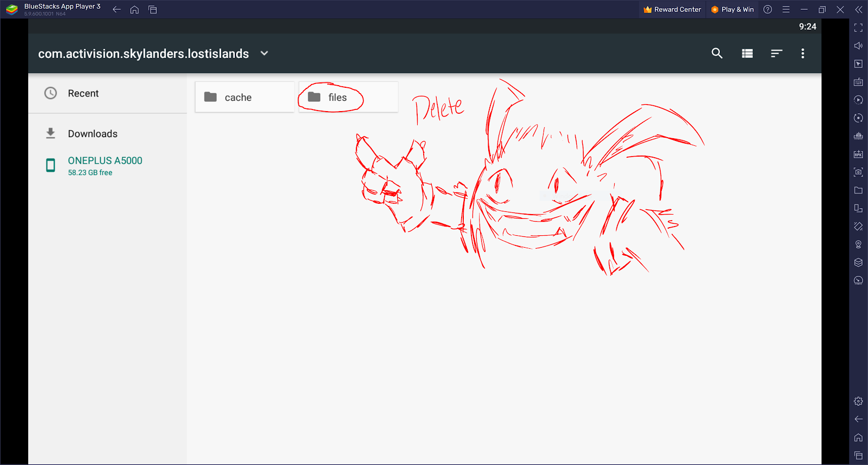This screenshot has height=465, width=868.
Task: Click the BlueStacks logo icon
Action: [x=12, y=9]
